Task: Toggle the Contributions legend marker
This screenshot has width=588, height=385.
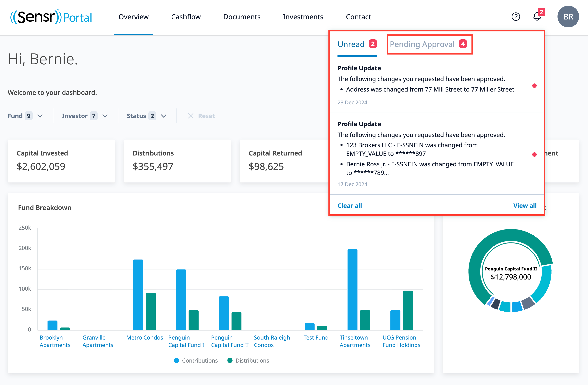Action: click(x=176, y=361)
